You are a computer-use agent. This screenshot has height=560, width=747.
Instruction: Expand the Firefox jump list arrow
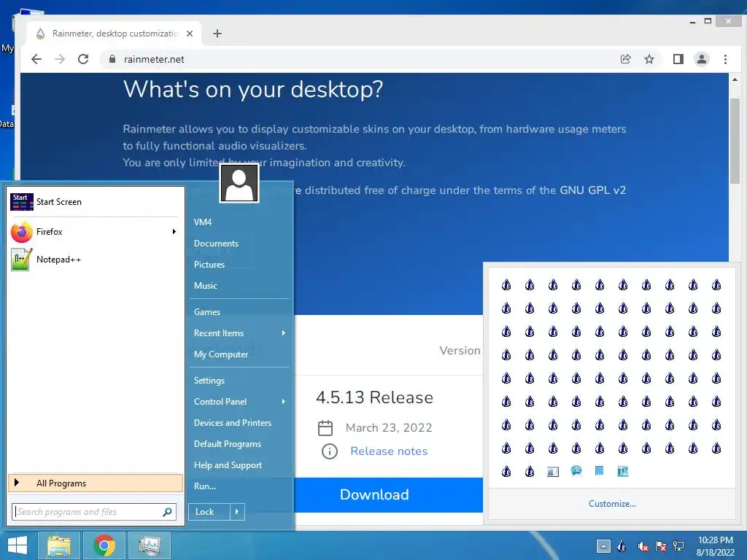[x=174, y=231]
